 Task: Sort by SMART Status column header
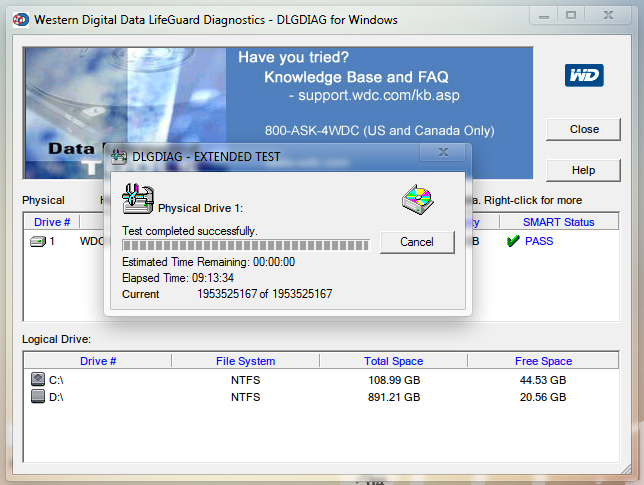click(x=559, y=222)
